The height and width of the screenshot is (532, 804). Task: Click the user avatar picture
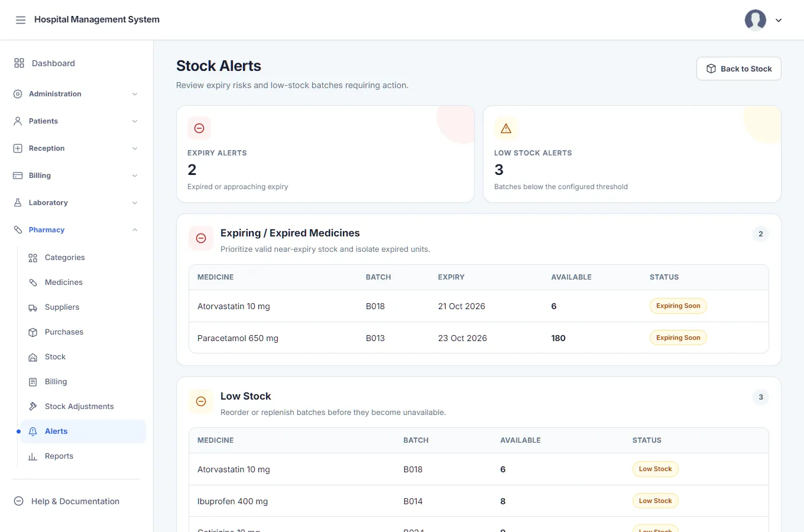coord(756,20)
